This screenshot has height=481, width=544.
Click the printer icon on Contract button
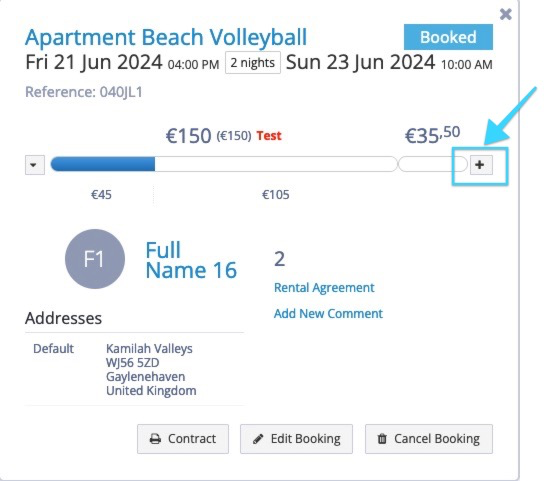tap(155, 439)
